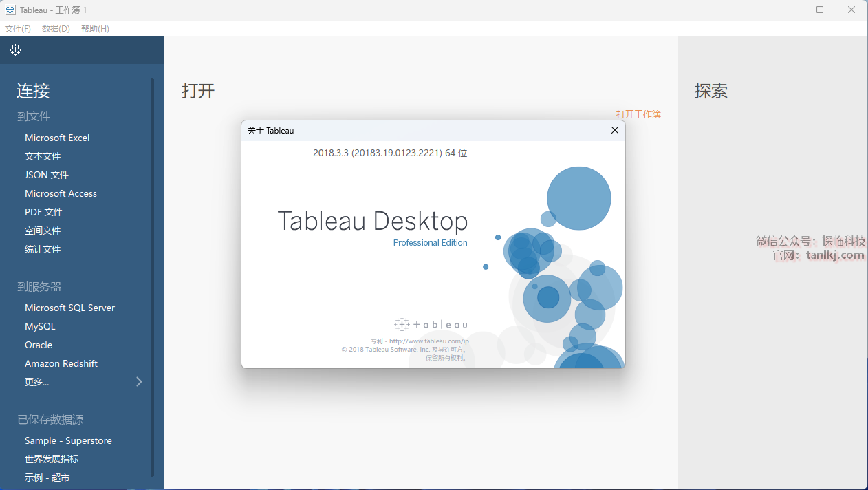This screenshot has height=490, width=868.
Task: Open 示例 - 超市 data source
Action: [47, 478]
